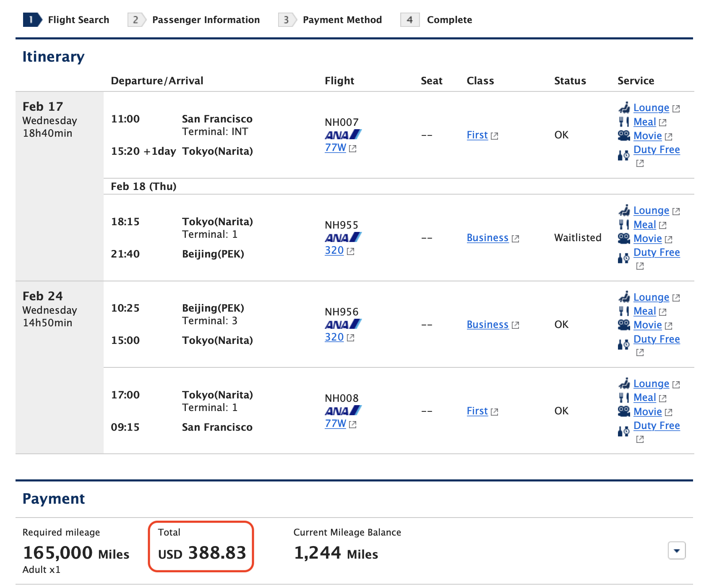Click the USD 388.83 total amount

pos(202,553)
